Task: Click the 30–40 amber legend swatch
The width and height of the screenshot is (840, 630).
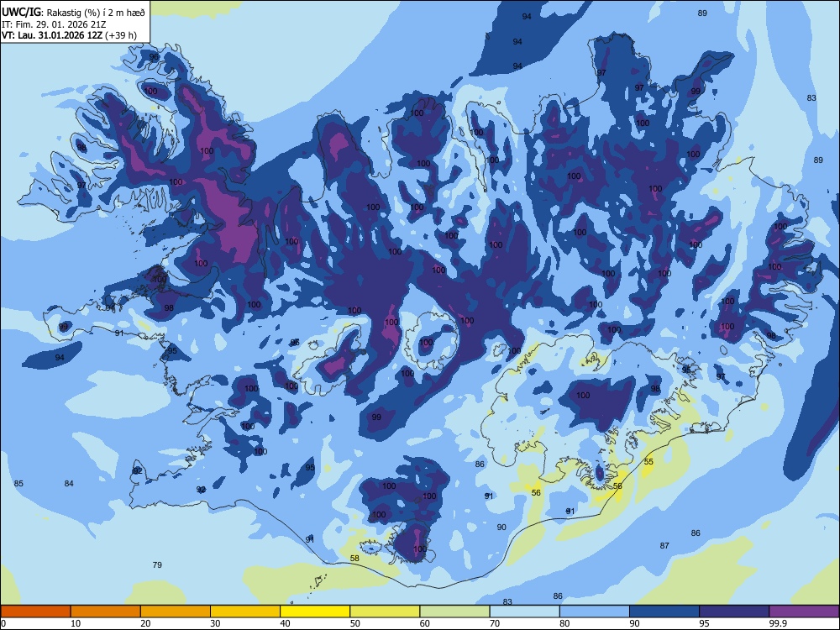Action: 245,612
